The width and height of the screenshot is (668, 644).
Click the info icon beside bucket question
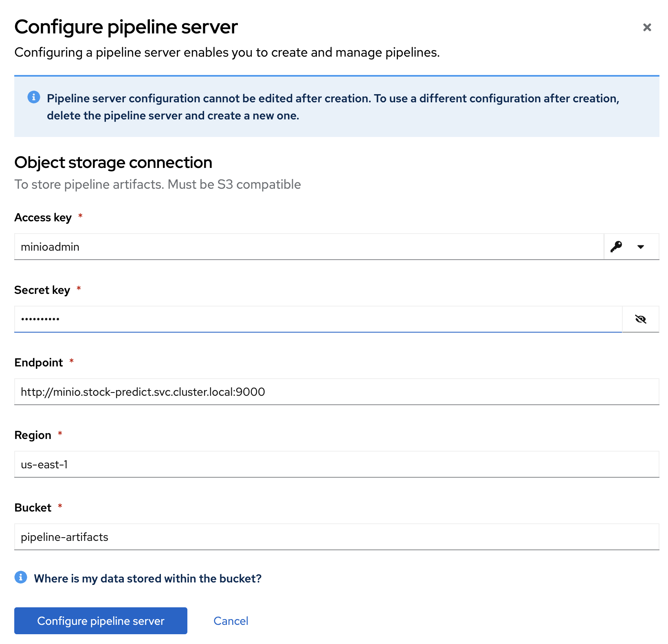pos(21,577)
